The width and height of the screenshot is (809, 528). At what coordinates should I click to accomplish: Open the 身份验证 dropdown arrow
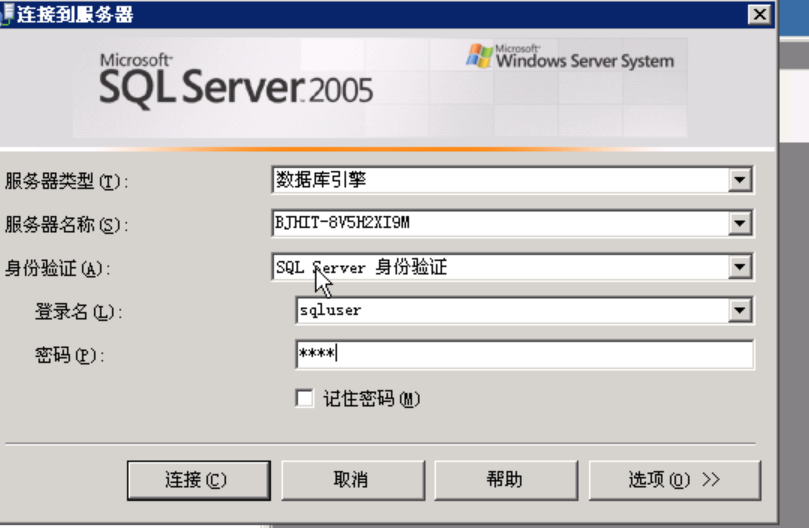point(740,267)
